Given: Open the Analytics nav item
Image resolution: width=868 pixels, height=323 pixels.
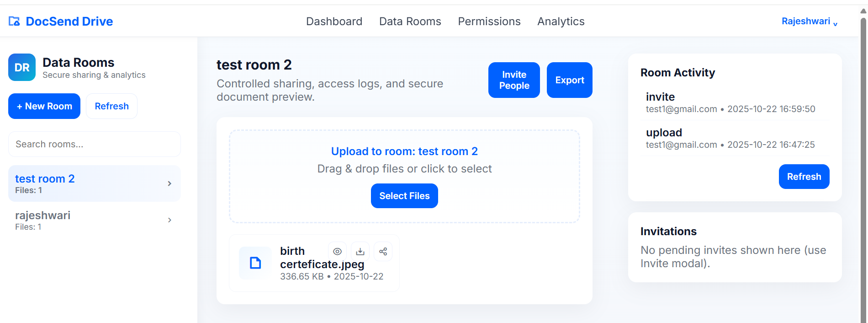Looking at the screenshot, I should click(x=561, y=22).
